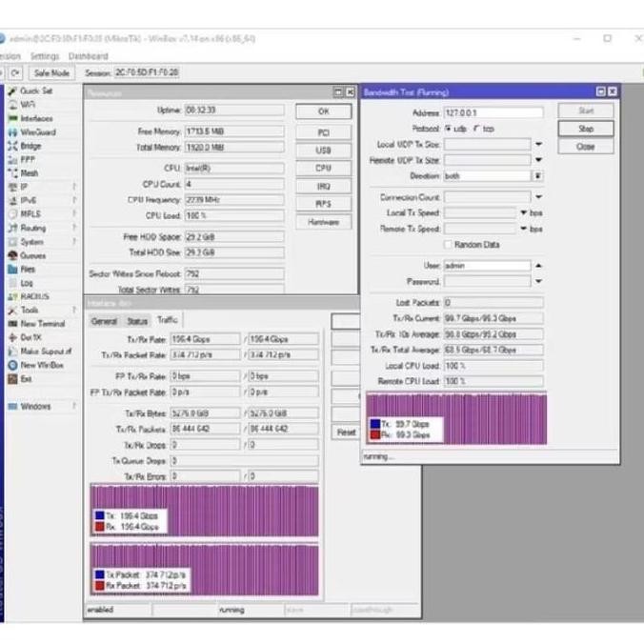The height and width of the screenshot is (644, 644).
Task: Open the Settings menu
Action: [x=44, y=56]
